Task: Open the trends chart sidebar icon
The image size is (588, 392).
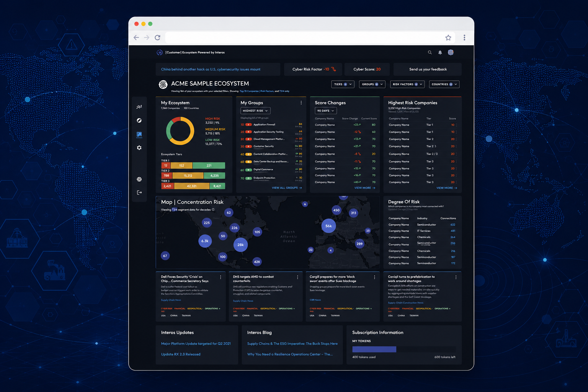Action: 139,107
